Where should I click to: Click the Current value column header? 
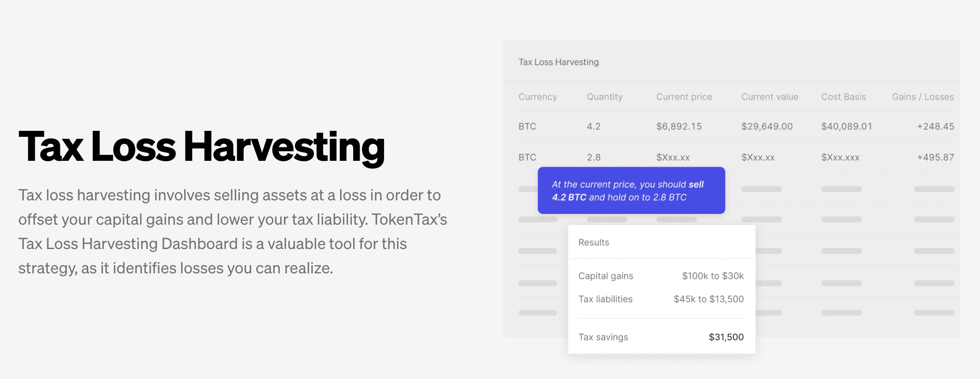[x=770, y=97]
